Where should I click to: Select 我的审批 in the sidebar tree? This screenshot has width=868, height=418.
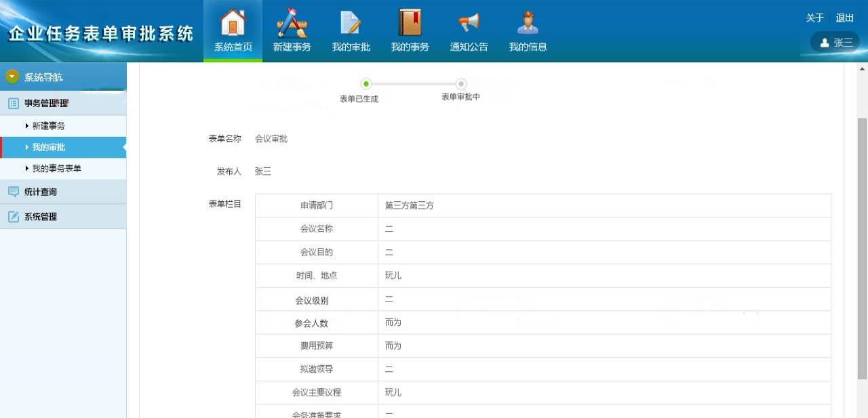[48, 147]
